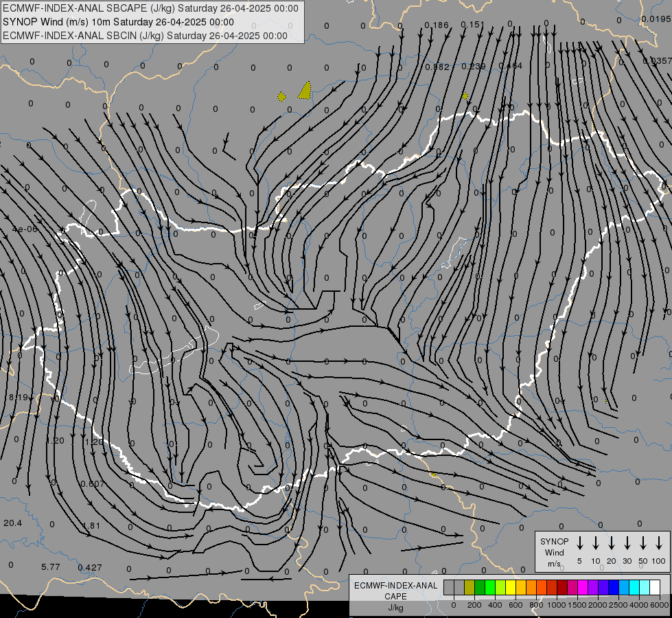Click the large olive CAPE triangle on the map
672x618 pixels.
[x=305, y=91]
